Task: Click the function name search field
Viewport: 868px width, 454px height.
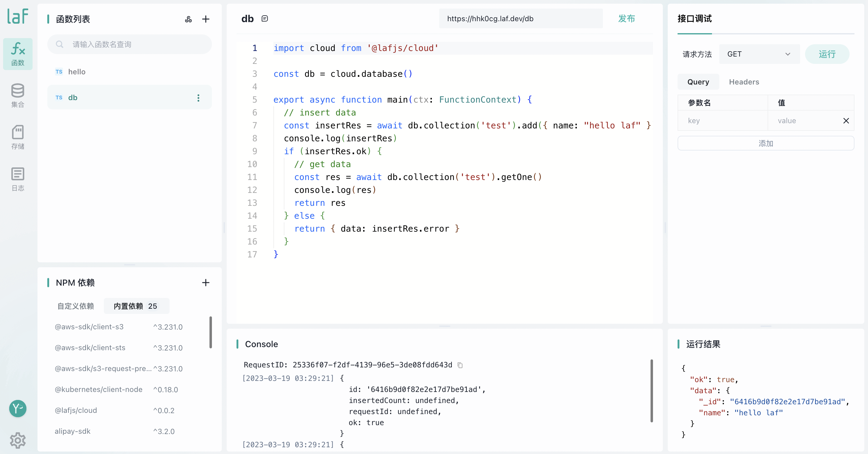Action: pos(135,45)
